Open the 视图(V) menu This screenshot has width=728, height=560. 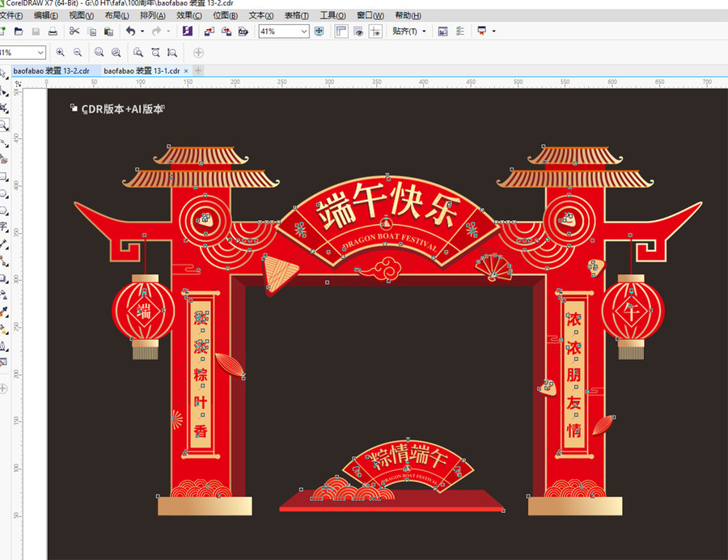[81, 15]
